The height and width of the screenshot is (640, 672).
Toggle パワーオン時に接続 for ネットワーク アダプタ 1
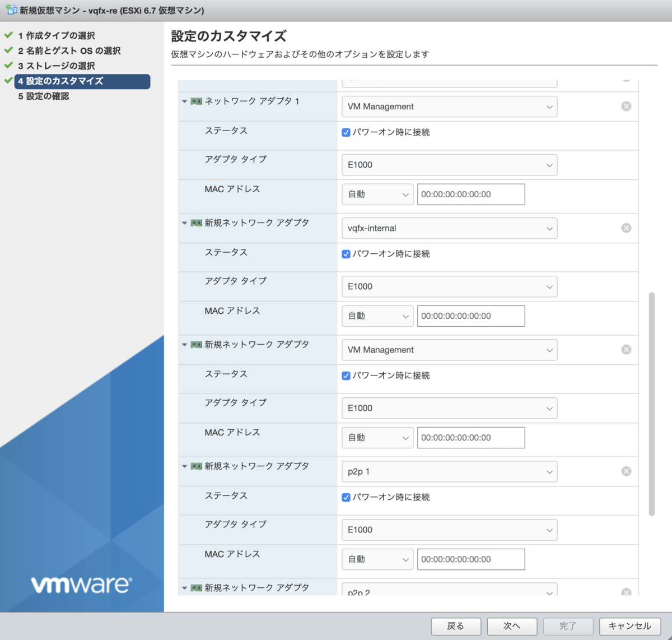(x=346, y=132)
